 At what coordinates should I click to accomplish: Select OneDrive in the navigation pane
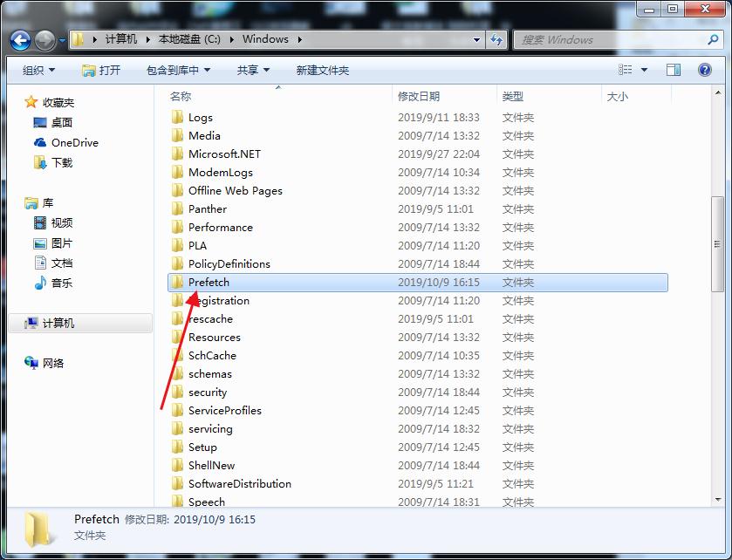[x=74, y=142]
